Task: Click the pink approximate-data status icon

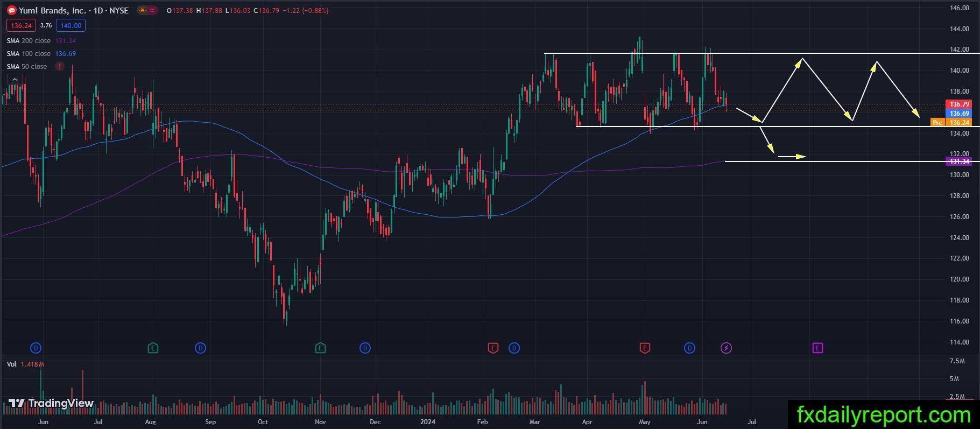Action: click(152, 10)
